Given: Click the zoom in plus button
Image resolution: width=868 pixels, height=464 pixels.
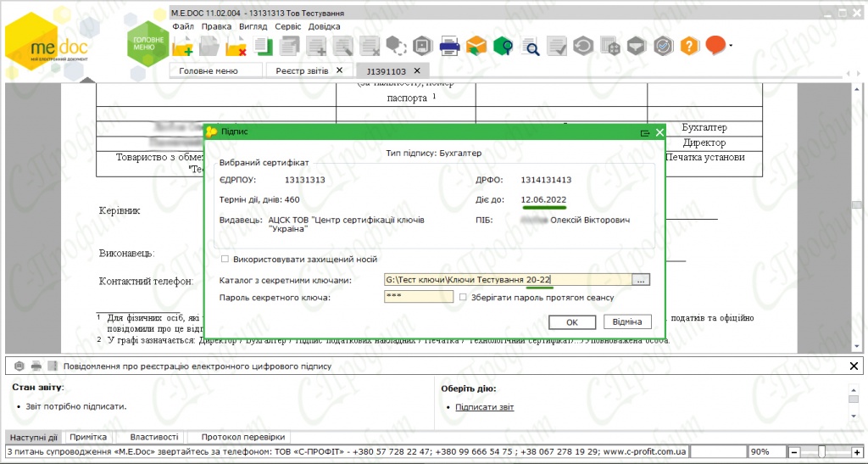Looking at the screenshot, I should (857, 452).
